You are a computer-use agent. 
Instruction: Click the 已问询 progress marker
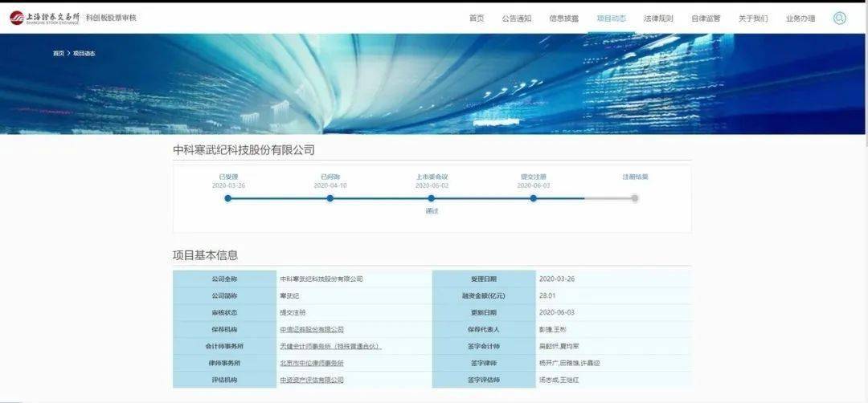(330, 198)
